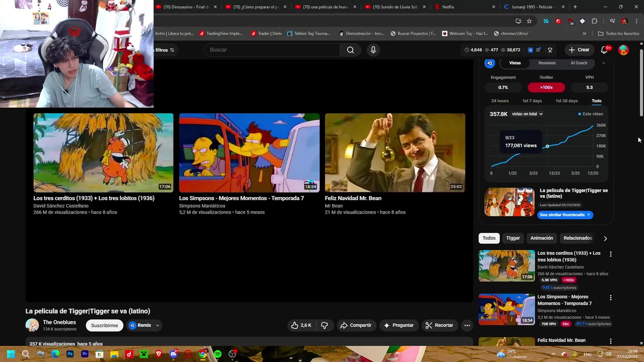
Task: Open a new browser tab
Action: [575, 7]
